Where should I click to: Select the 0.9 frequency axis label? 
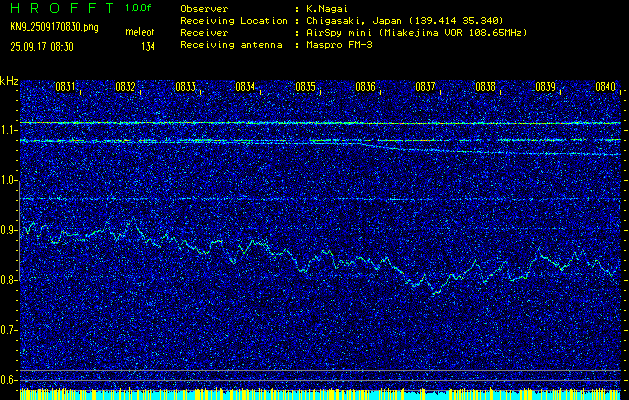[7, 230]
